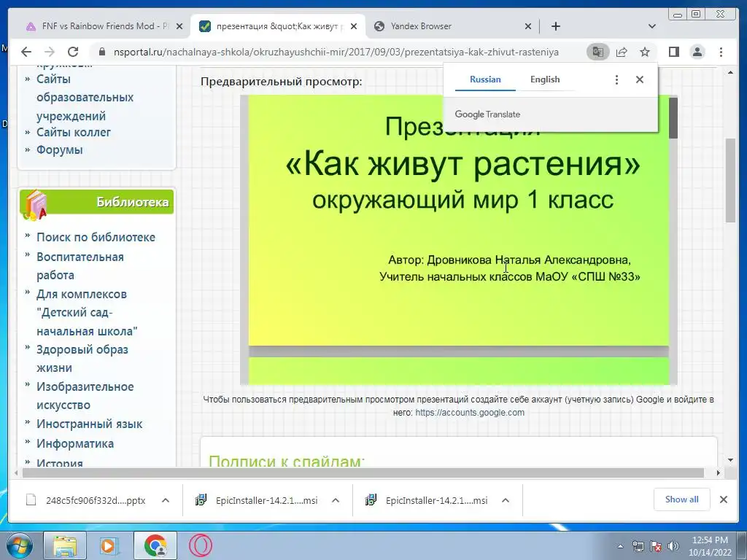Open Для комплексов Детский сад-начальная школа link

(88, 313)
